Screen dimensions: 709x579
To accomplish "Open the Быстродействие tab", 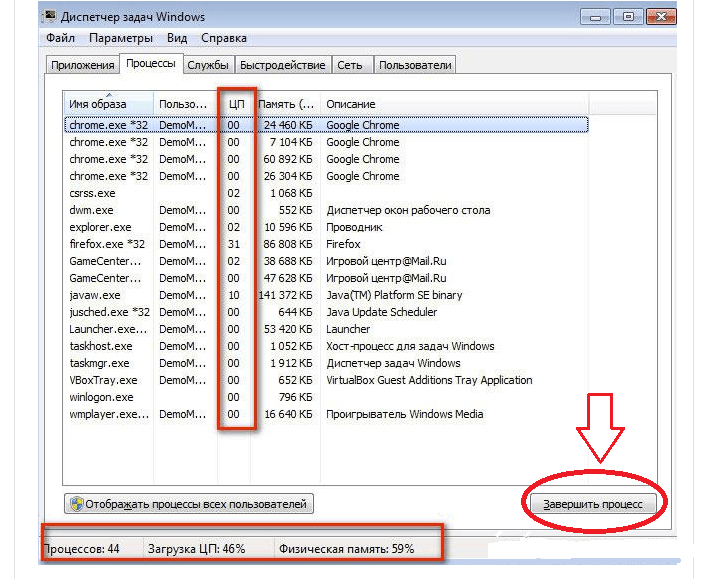I will [x=283, y=65].
